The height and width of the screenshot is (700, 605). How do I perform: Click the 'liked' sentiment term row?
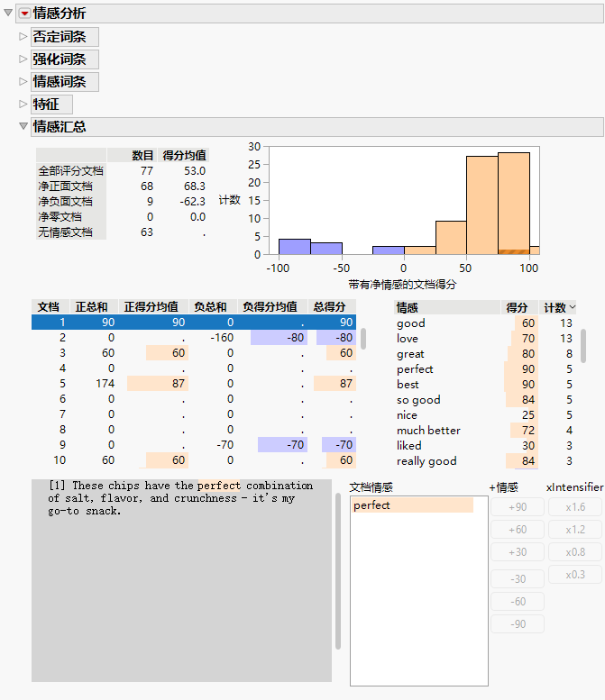[485, 446]
